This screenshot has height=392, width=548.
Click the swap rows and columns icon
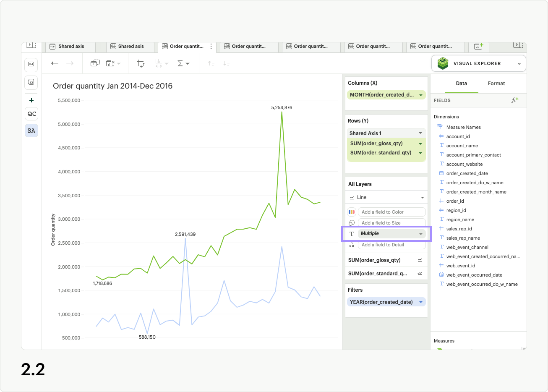click(141, 63)
